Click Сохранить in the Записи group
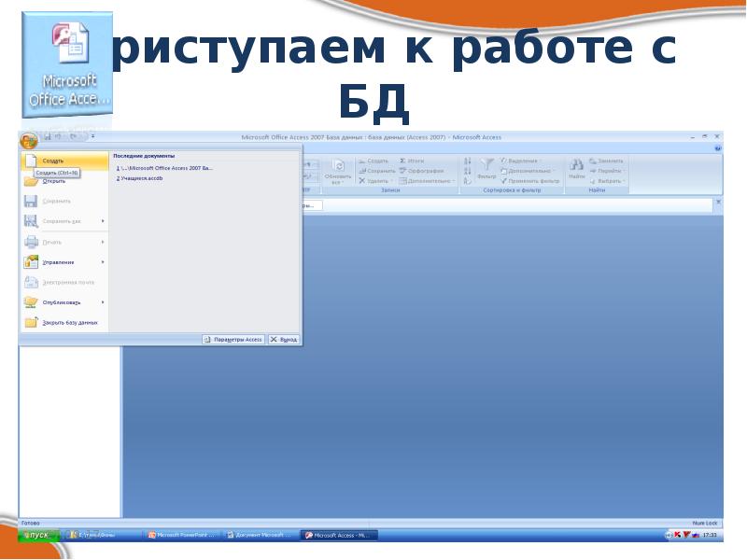 coord(377,171)
